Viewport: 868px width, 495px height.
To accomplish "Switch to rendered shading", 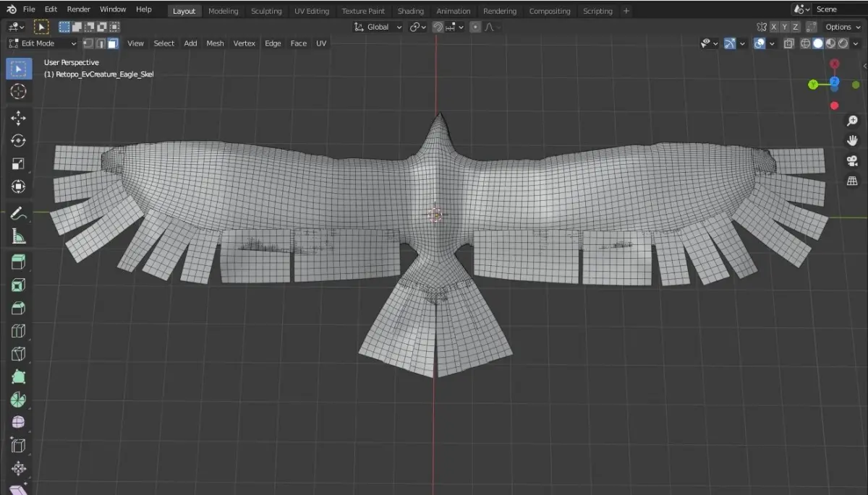I will pos(843,43).
